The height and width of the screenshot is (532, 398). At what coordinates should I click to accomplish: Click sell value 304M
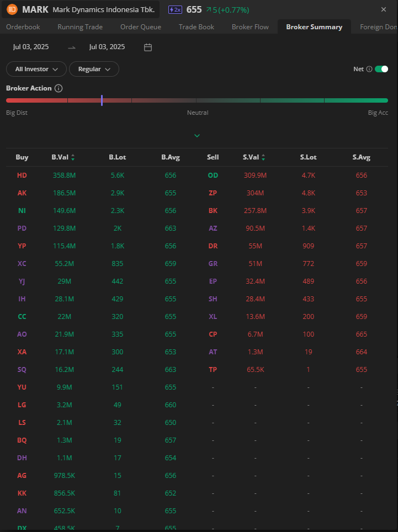(x=255, y=193)
